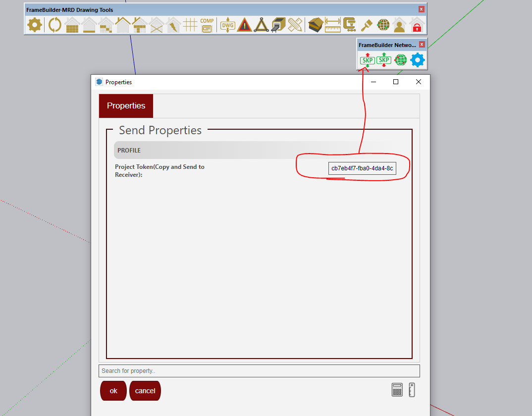Click the gold clamp tool icon
The image size is (532, 416).
coord(349,25)
